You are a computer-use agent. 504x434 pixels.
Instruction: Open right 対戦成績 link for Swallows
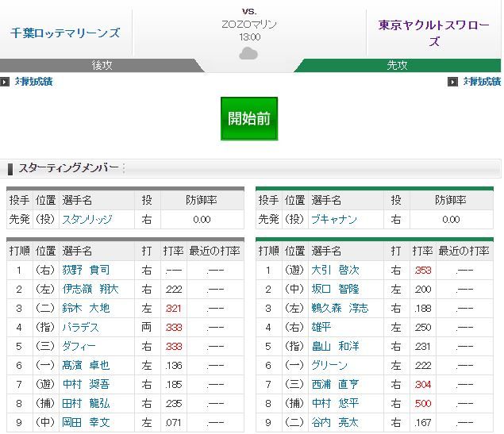[482, 82]
